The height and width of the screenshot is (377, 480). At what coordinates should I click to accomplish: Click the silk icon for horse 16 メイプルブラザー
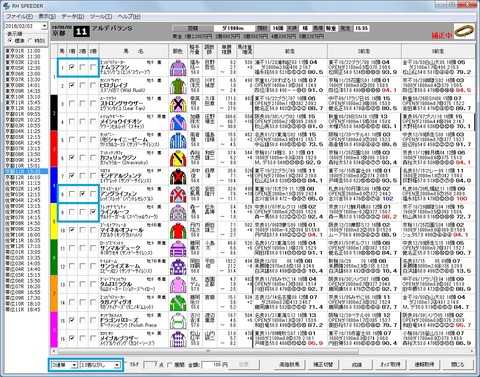pyautogui.click(x=178, y=339)
